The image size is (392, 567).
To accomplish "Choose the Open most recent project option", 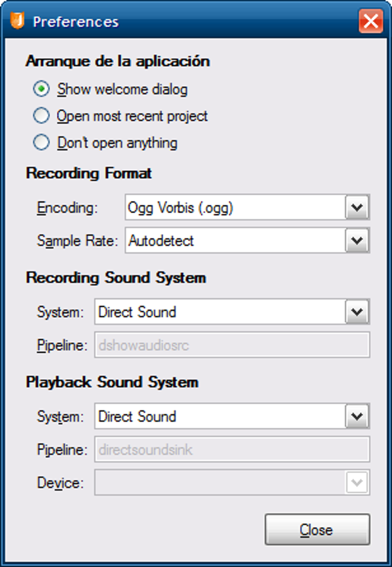I will [41, 115].
